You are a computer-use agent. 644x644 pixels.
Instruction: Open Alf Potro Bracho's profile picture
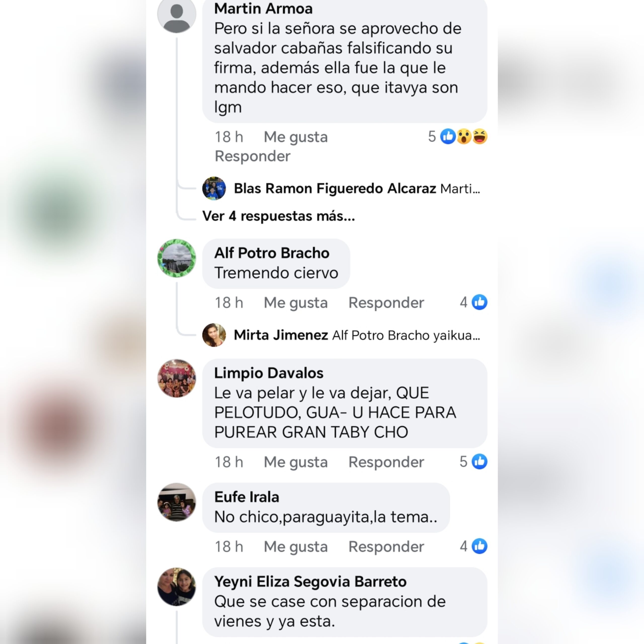point(176,258)
